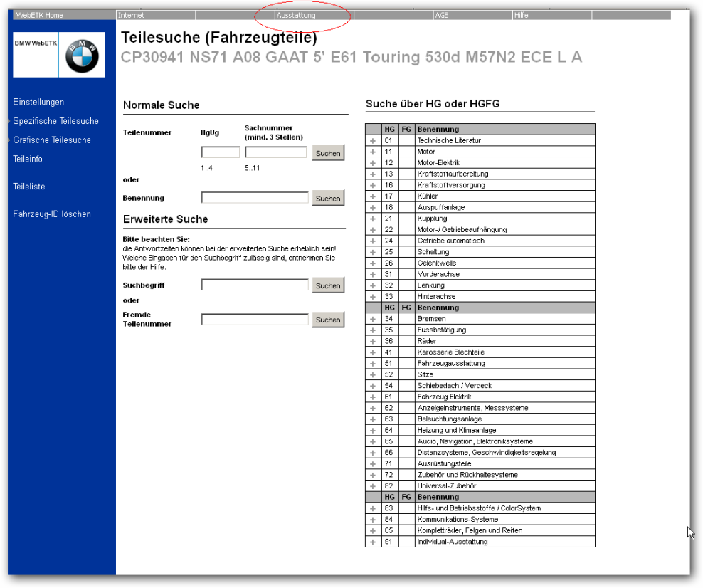Open Einstellungen in sidebar
703x588 pixels.
pyautogui.click(x=38, y=102)
